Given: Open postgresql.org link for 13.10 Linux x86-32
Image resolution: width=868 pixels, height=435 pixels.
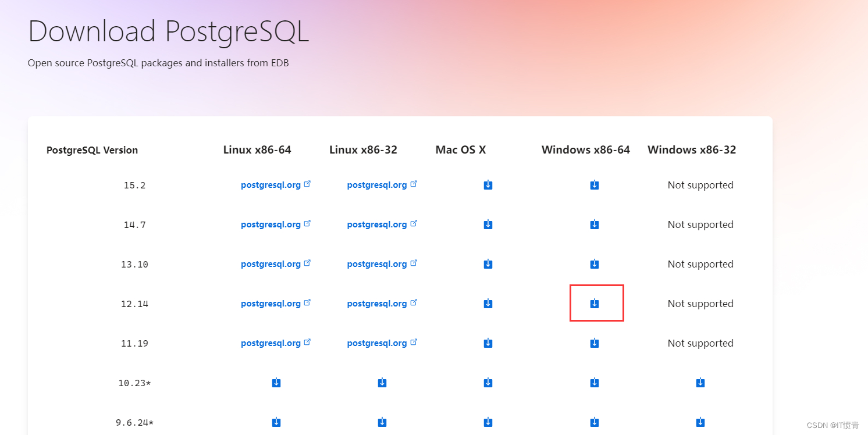Looking at the screenshot, I should point(382,264).
